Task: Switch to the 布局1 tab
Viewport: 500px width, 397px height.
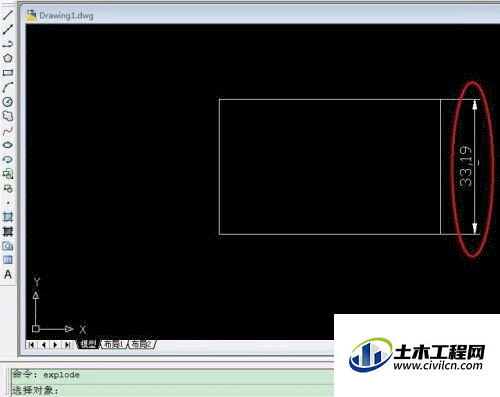Action: (114, 344)
